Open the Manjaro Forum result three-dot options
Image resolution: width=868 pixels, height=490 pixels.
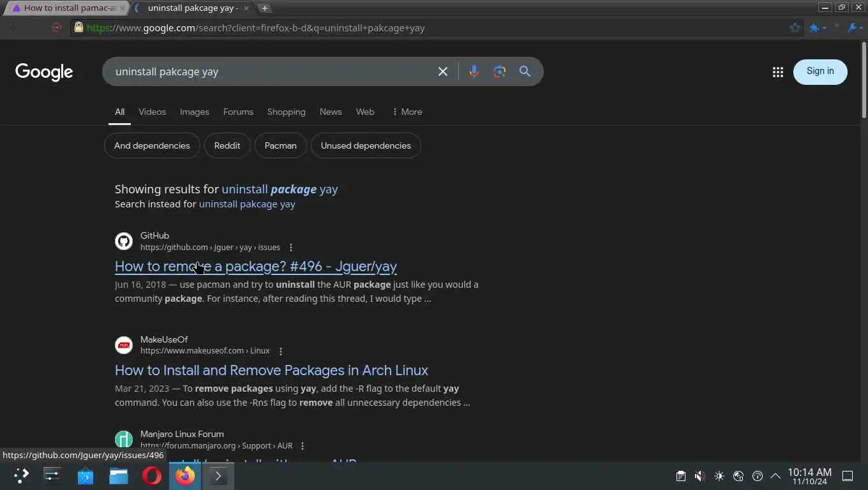(303, 446)
